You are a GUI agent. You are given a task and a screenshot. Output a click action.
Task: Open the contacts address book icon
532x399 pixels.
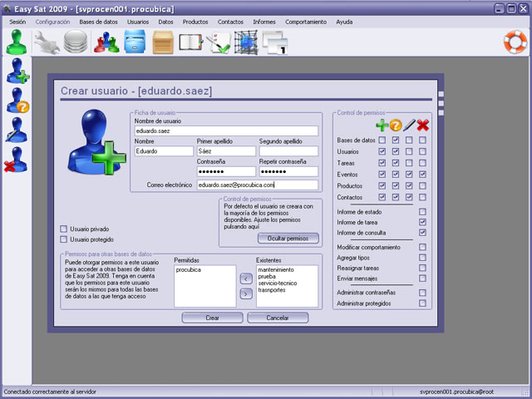[190, 42]
